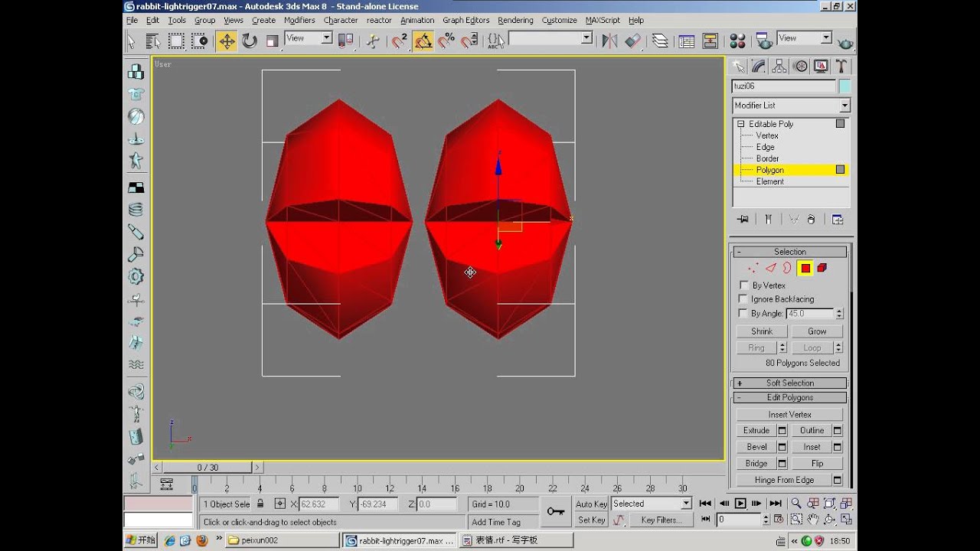Image resolution: width=980 pixels, height=551 pixels.
Task: Click the Insert Vertex button
Action: [789, 415]
